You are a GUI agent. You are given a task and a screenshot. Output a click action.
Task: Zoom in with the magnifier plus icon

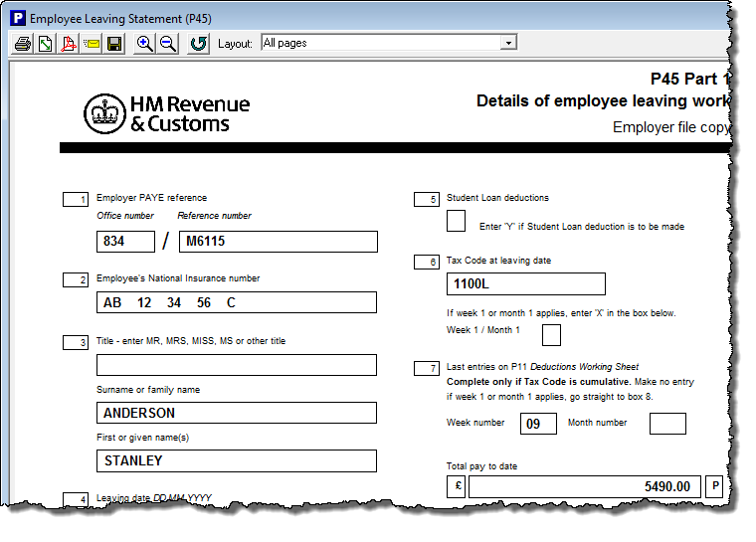point(145,44)
